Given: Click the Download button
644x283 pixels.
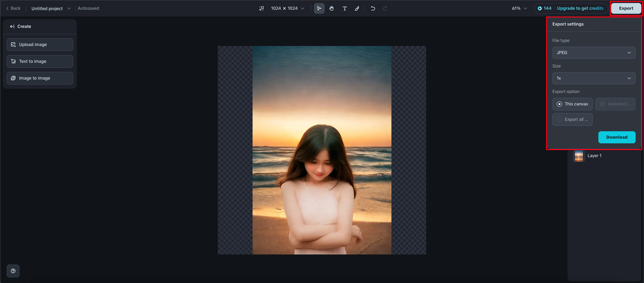Looking at the screenshot, I should 617,137.
